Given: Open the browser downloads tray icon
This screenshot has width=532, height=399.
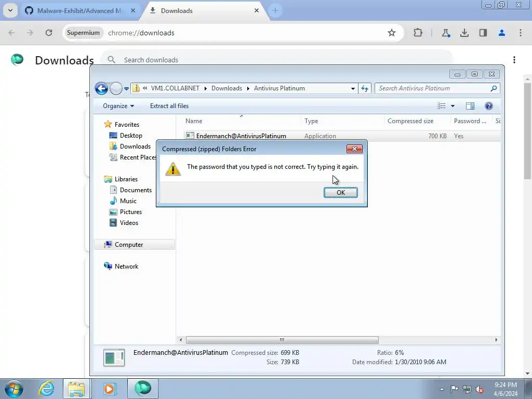Looking at the screenshot, I should (x=464, y=33).
